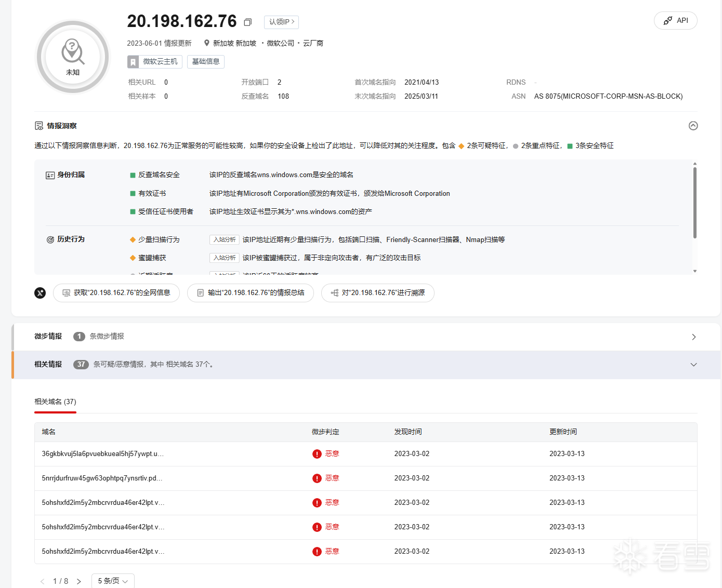Click the 情报洞察 section icon
This screenshot has width=722, height=588.
(x=39, y=126)
